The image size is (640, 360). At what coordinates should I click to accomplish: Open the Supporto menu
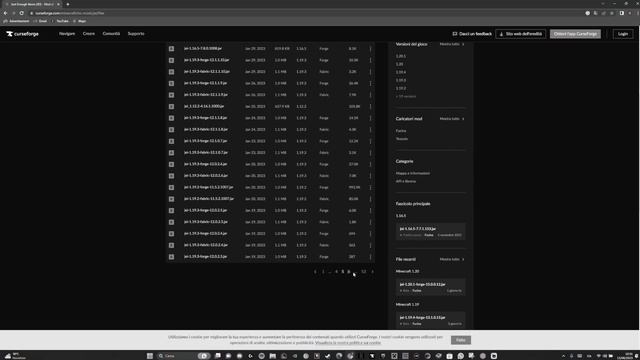tap(136, 34)
